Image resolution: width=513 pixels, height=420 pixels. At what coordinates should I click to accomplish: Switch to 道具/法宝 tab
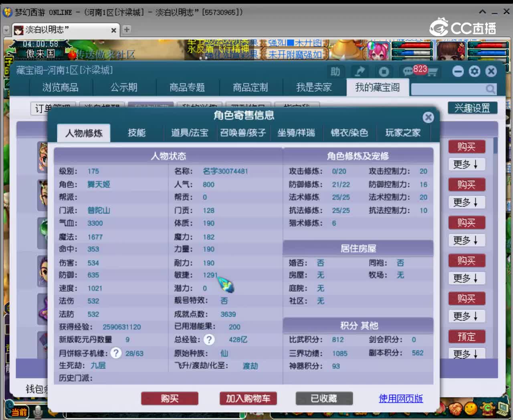click(190, 133)
